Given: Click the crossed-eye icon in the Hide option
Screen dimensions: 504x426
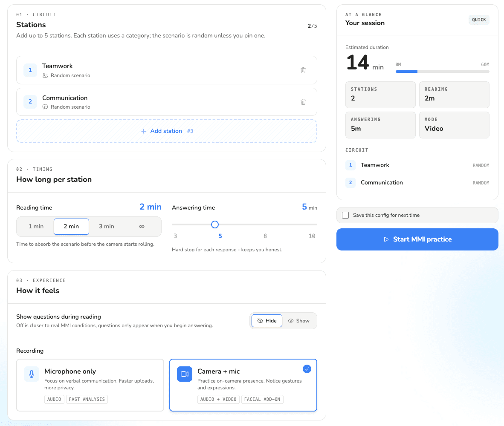Looking at the screenshot, I should click(x=260, y=321).
